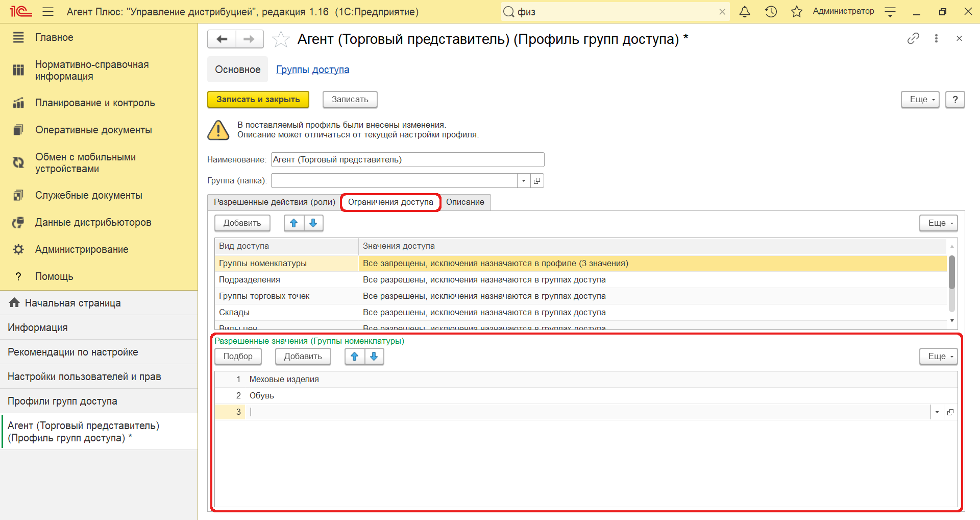Move access type row up
Image resolution: width=980 pixels, height=520 pixels.
click(x=294, y=223)
